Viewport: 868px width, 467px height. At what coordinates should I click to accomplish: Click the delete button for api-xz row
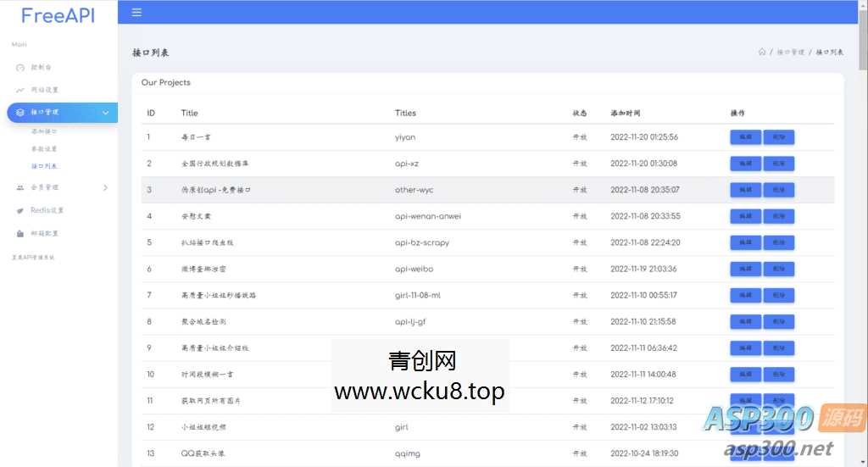click(x=779, y=164)
